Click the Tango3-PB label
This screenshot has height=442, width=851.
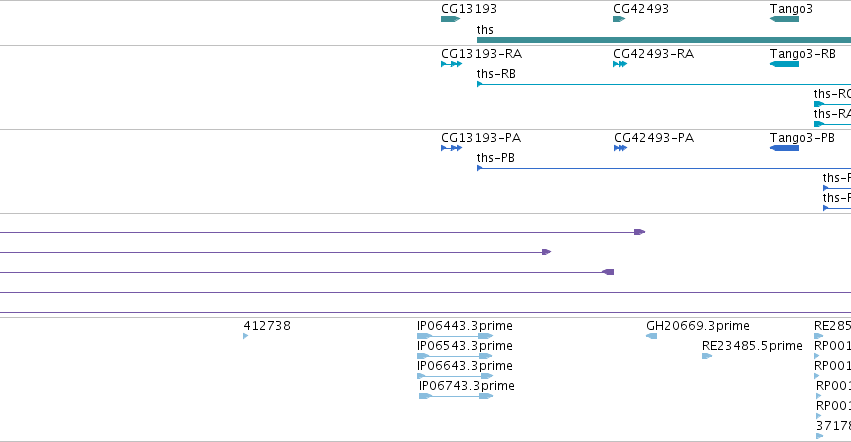pos(802,138)
